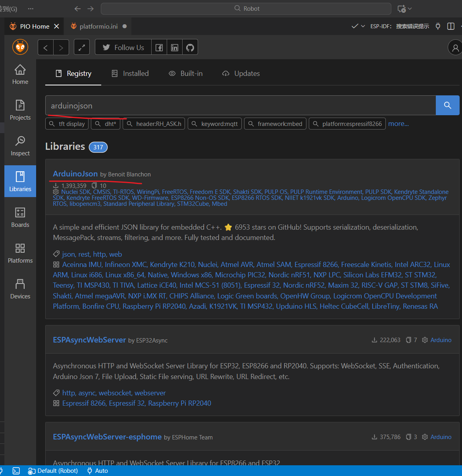Apply the 'header:RH_ASK.h' search suggestion
Screen dimensions: 462x476
coord(154,124)
